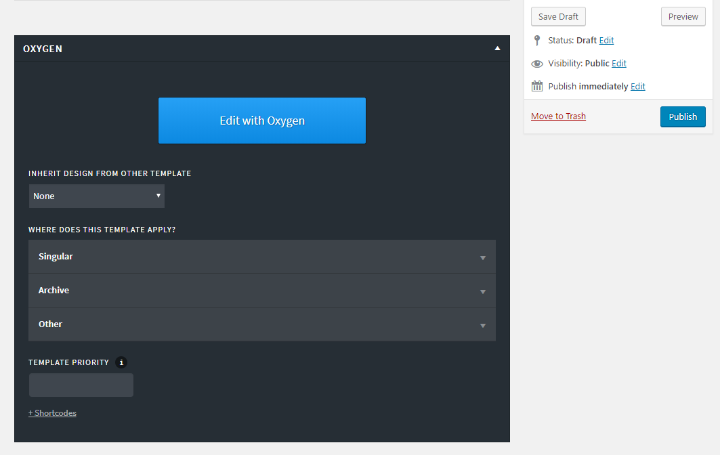
Task: Expand the Other section
Action: (x=262, y=324)
